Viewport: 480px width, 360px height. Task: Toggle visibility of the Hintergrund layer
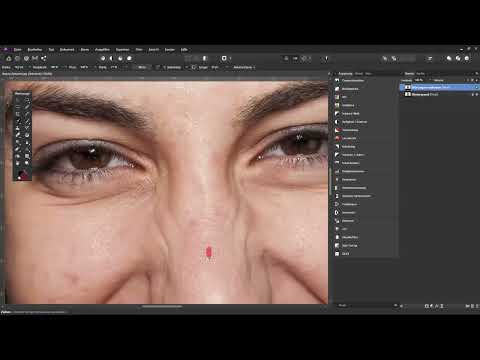477,95
